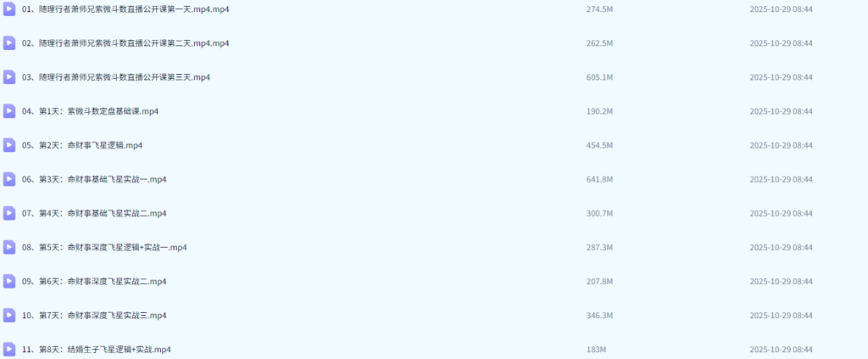Image resolution: width=868 pixels, height=359 pixels.
Task: Open 08、第5天:命财事深度飞星逻辑+实战一.mp4
Action: pos(104,247)
